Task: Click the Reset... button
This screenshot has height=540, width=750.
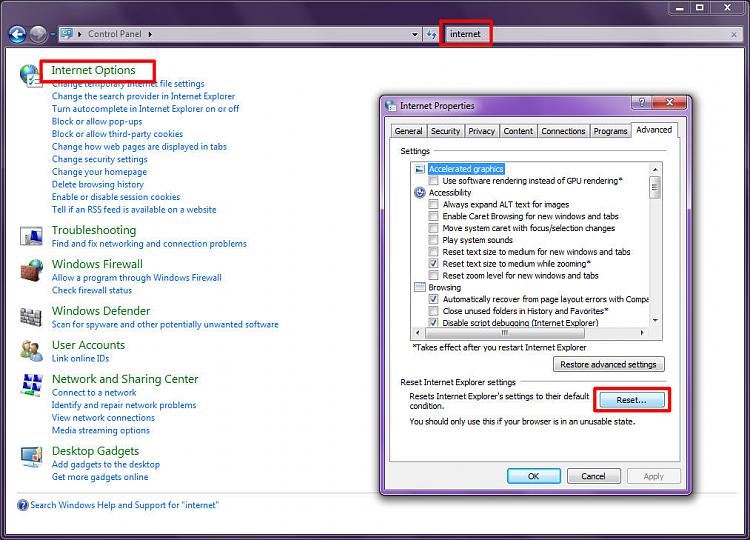Action: (631, 400)
